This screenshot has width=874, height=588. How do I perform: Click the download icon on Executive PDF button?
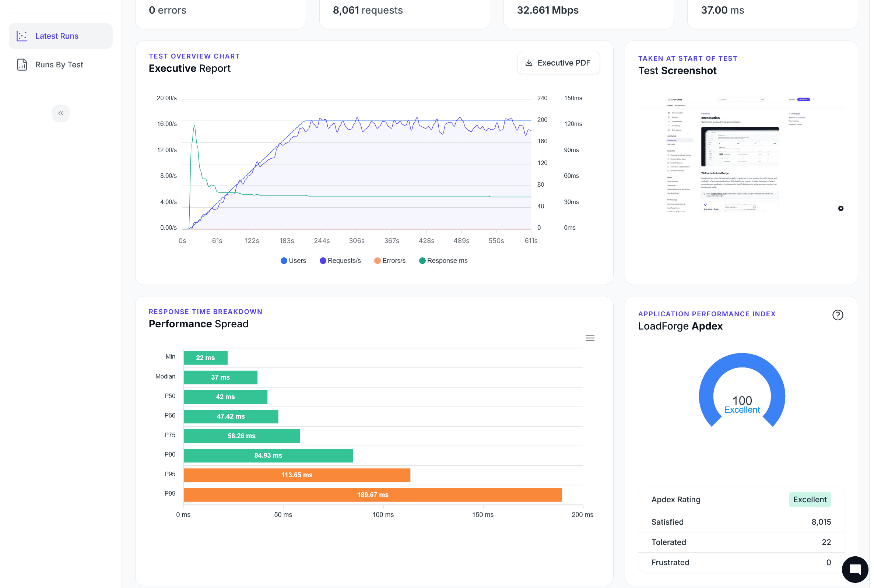[529, 63]
